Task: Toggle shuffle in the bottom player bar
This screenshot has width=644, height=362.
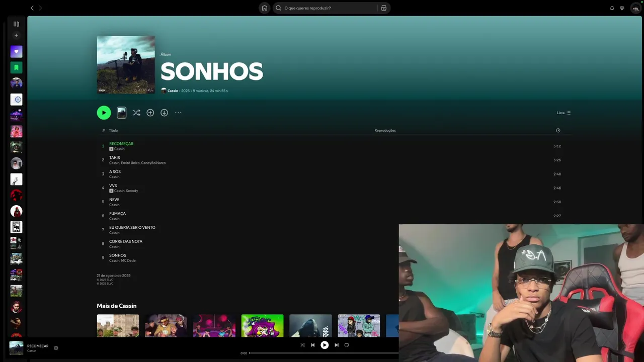Action: click(302, 345)
